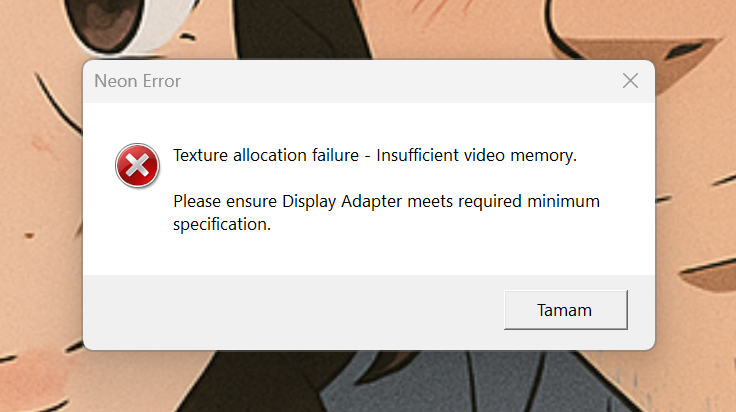Click the word "minimum" in message

coord(564,201)
